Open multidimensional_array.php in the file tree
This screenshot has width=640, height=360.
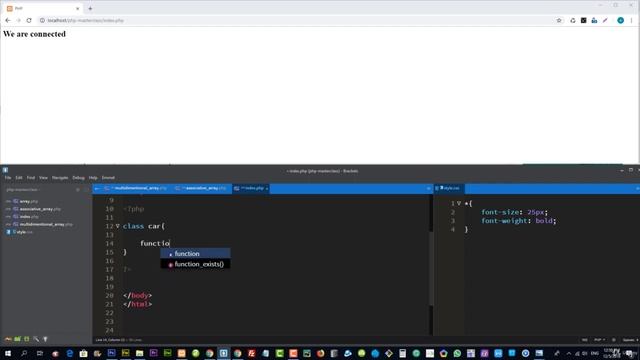[x=46, y=224]
